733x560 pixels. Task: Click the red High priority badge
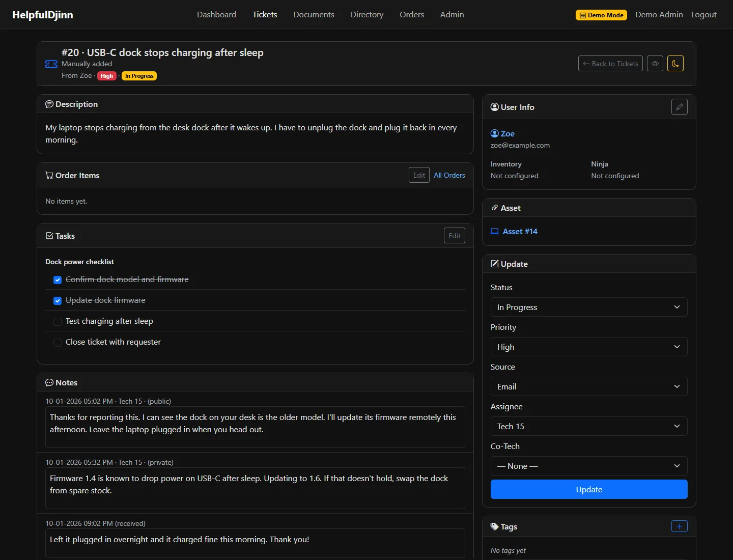click(x=106, y=76)
